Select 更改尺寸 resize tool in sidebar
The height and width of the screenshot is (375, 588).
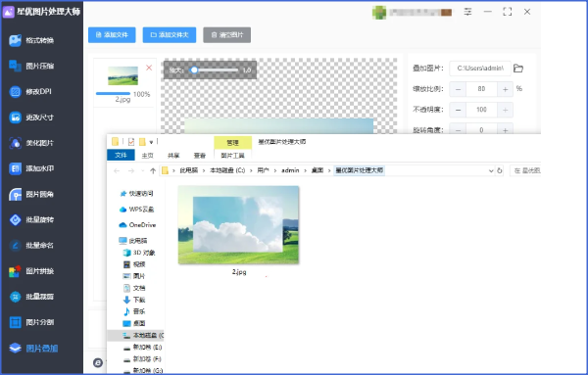point(32,117)
